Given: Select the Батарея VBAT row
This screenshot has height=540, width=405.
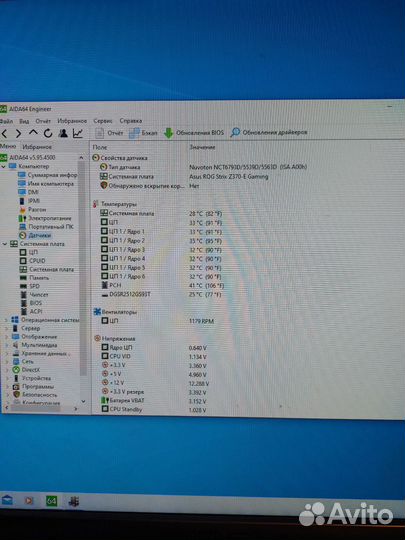Looking at the screenshot, I should (x=154, y=401).
